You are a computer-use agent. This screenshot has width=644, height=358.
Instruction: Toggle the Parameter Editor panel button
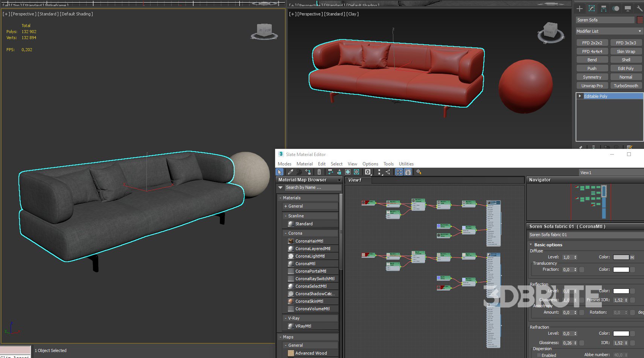coord(408,172)
